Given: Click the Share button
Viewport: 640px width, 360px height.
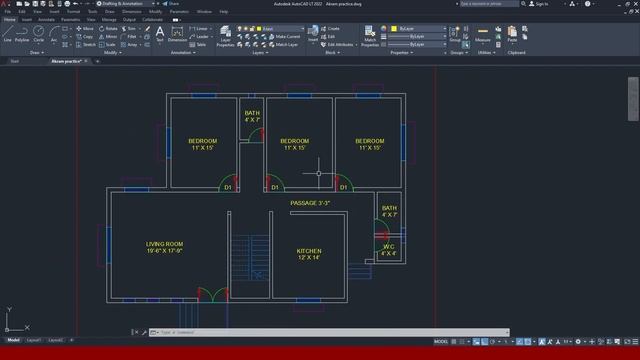Looking at the screenshot, I should pos(171,4).
